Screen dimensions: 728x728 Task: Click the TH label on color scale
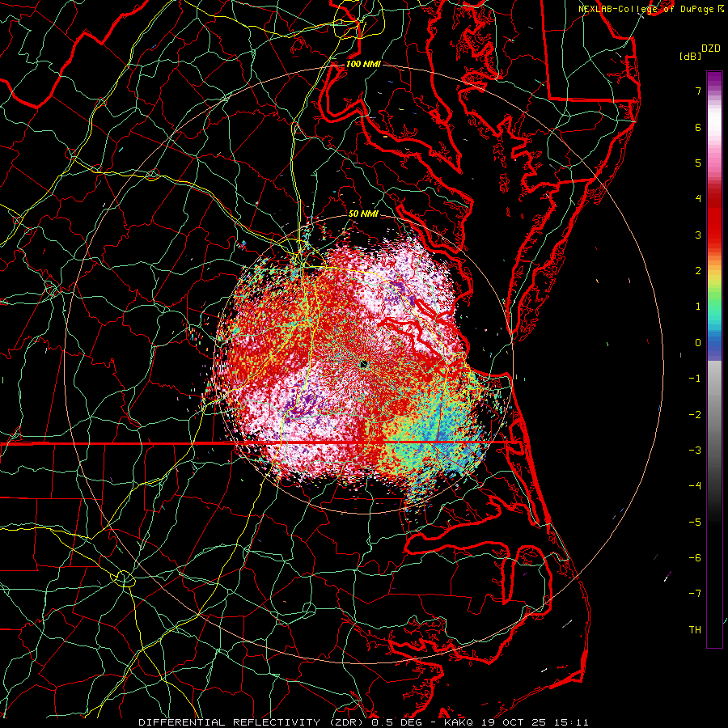pos(695,630)
